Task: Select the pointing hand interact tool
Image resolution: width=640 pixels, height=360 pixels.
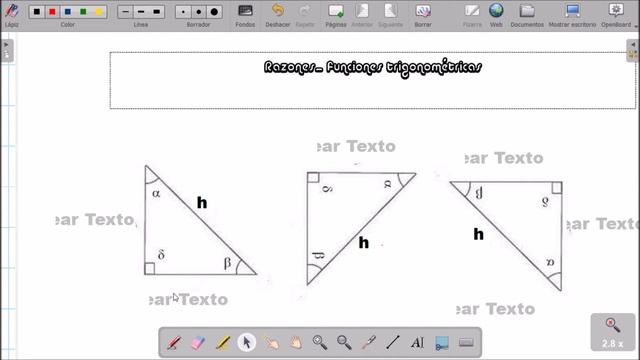Action: (271, 342)
